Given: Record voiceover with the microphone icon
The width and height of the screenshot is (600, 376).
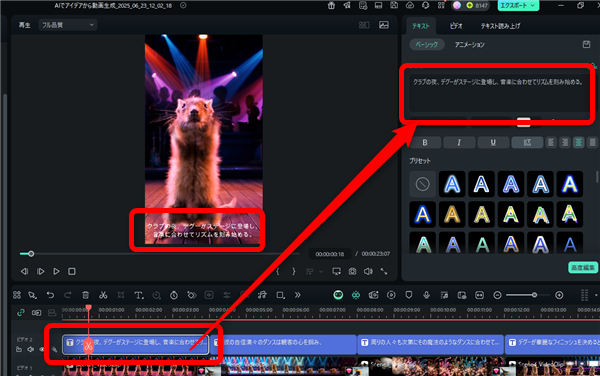Looking at the screenshot, I should pos(426,295).
